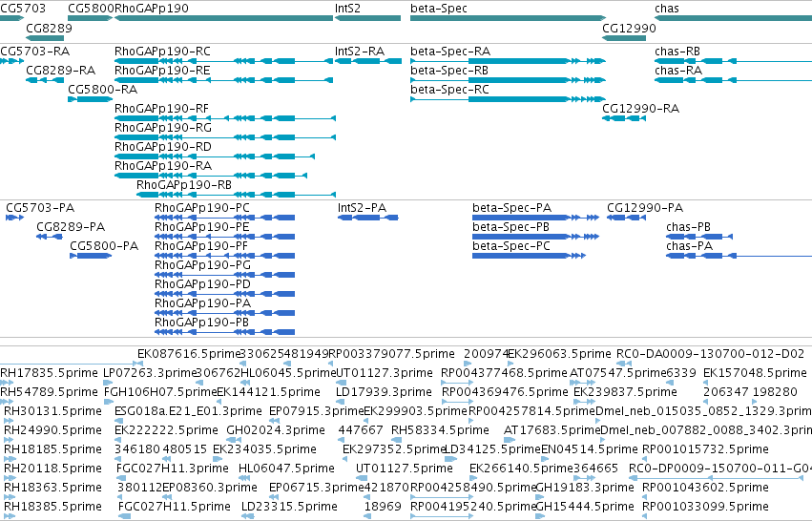Click EST EK157048.5prime

tap(755, 373)
